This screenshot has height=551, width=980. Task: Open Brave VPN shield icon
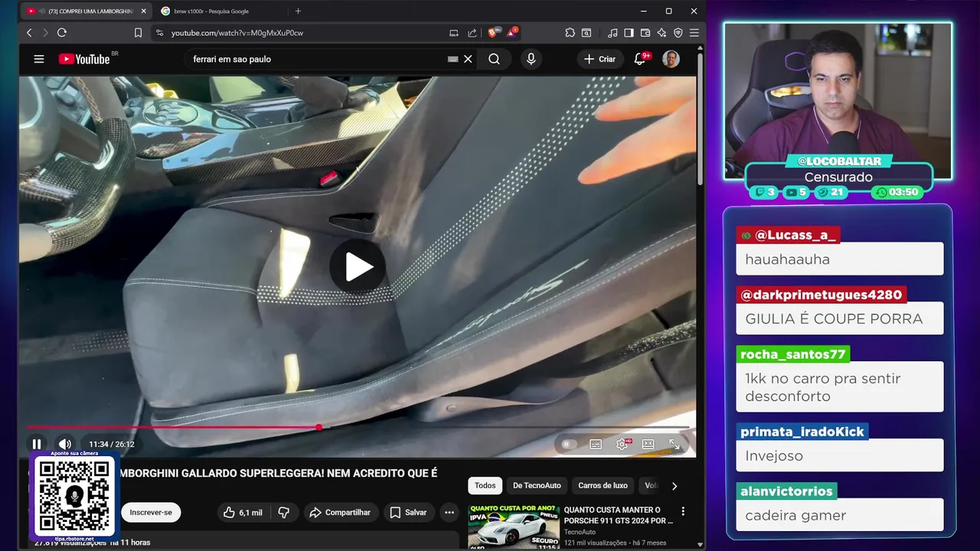pyautogui.click(x=678, y=33)
